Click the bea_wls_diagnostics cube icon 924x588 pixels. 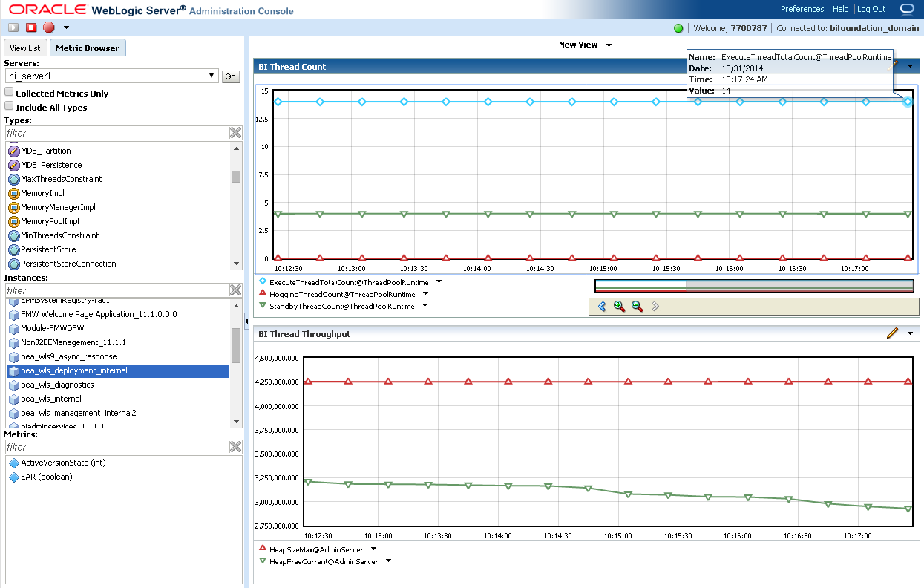pos(13,385)
